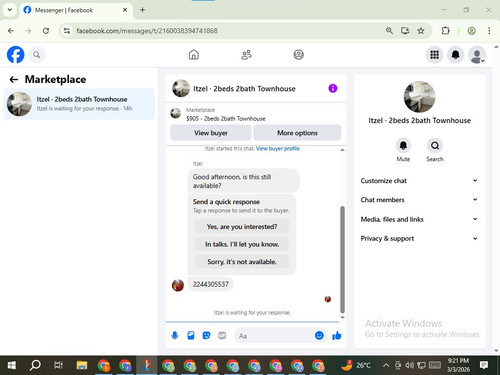The width and height of the screenshot is (500, 375).
Task: Open Windows taskbar search
Action: click(x=35, y=365)
